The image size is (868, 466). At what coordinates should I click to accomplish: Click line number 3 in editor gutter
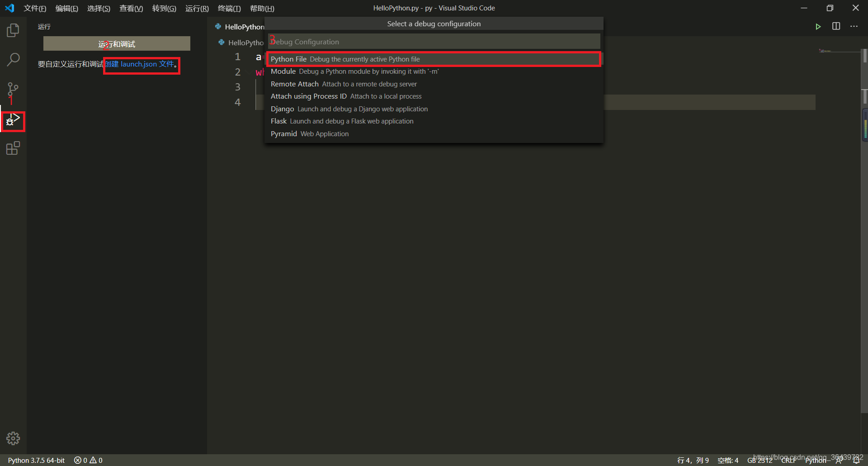(x=237, y=87)
